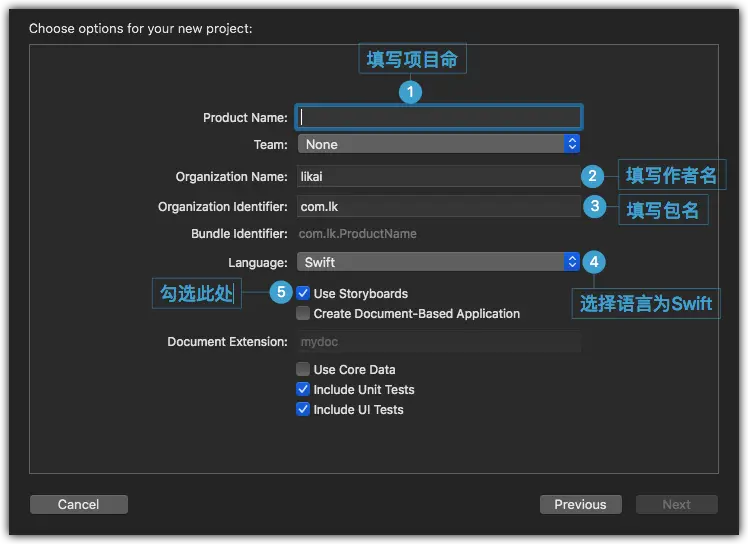Screen dimensions: 748x544
Task: Click the Team dropdown blue arrows
Action: click(x=571, y=144)
